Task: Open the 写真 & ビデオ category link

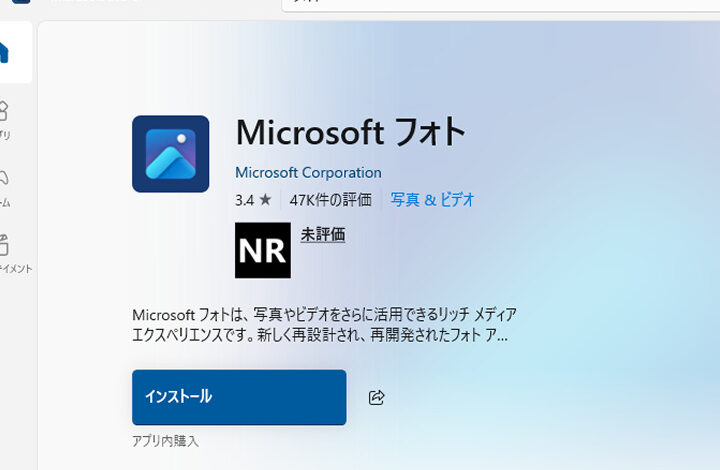Action: click(432, 200)
